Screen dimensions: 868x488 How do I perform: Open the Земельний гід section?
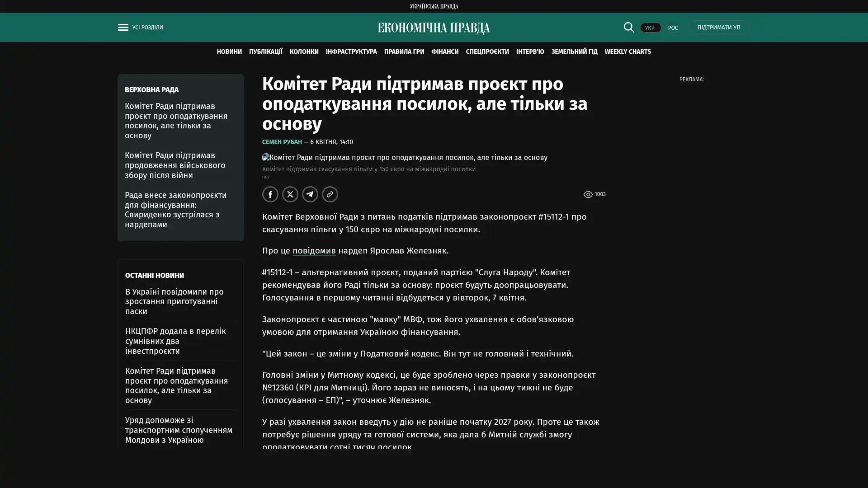[574, 52]
